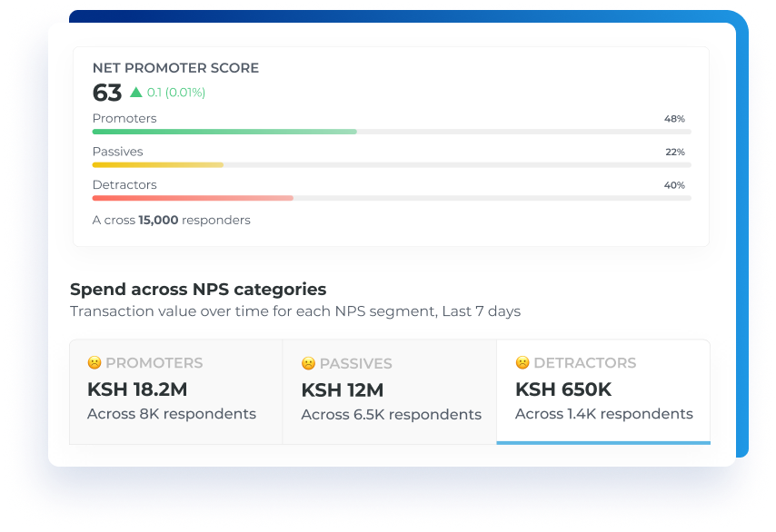The width and height of the screenshot is (776, 532).
Task: Click the KSH 650K detractors amount
Action: pos(563,389)
